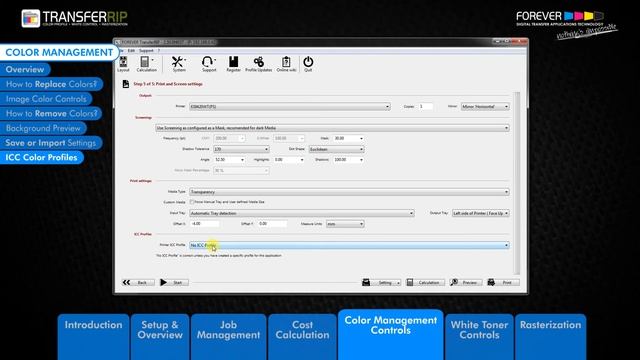
Task: Open the Support menu in menu bar
Action: pyautogui.click(x=146, y=51)
